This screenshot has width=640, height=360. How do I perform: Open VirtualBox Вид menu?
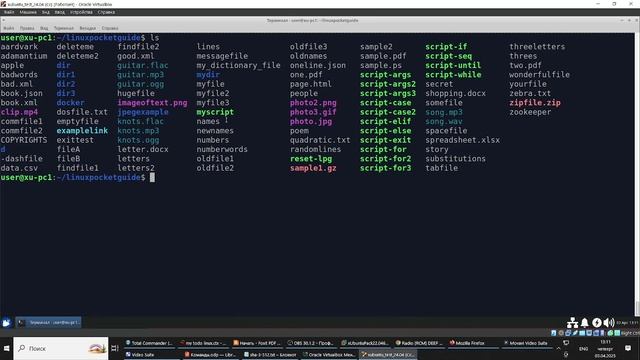pos(46,12)
